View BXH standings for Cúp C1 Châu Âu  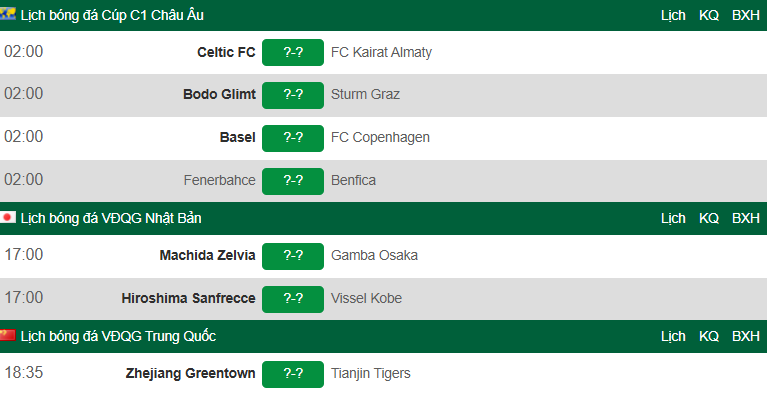pyautogui.click(x=745, y=15)
